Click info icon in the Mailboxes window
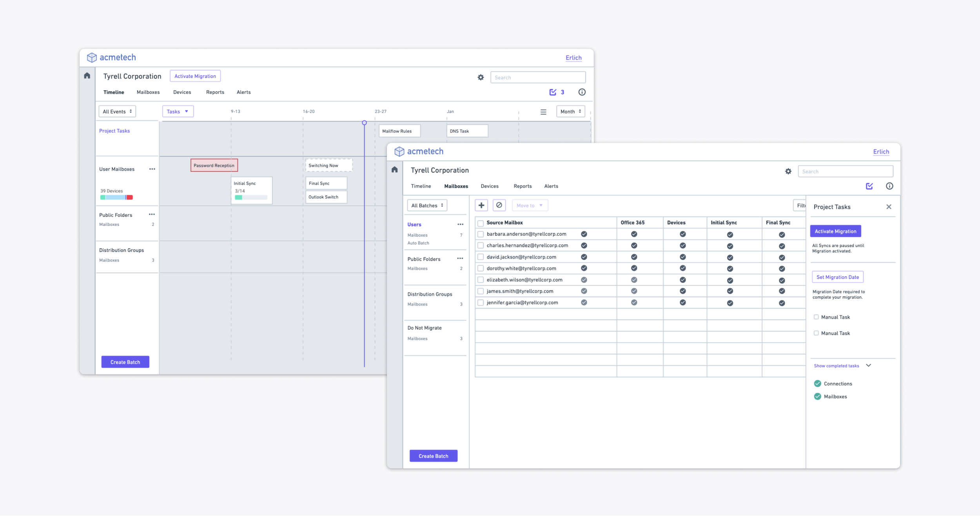980x516 pixels. point(889,186)
